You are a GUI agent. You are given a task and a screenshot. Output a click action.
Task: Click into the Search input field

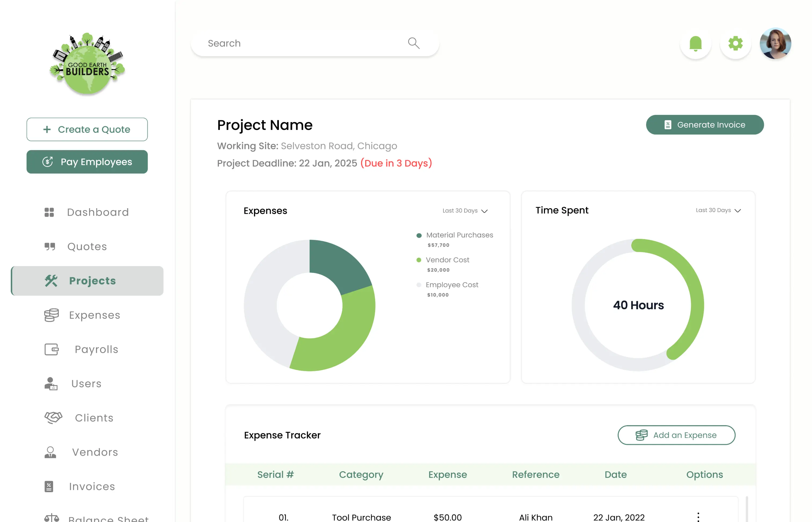pos(298,43)
